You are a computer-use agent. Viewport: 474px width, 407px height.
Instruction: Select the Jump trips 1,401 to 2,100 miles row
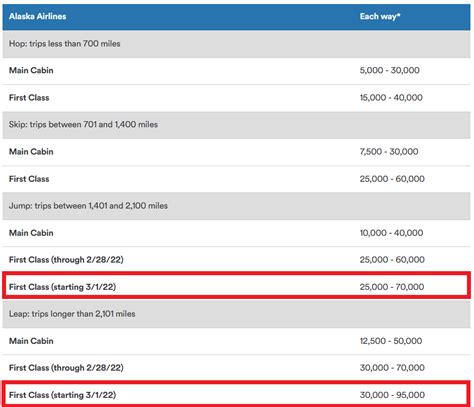236,206
